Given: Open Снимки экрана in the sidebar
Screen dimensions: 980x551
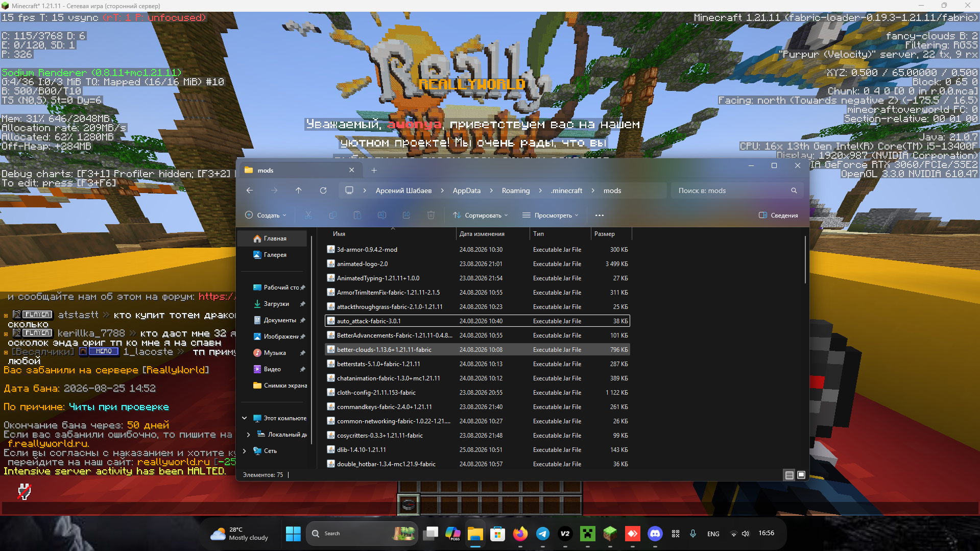Looking at the screenshot, I should click(x=273, y=386).
